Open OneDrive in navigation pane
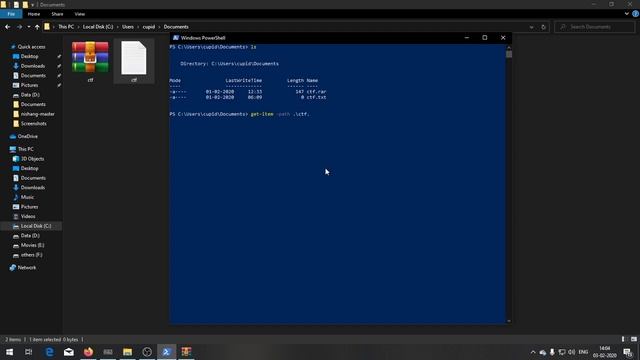 (27, 136)
